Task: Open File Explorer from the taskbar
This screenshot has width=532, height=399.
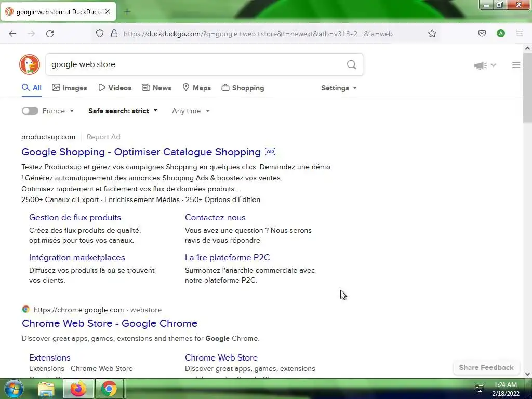Action: pos(46,389)
